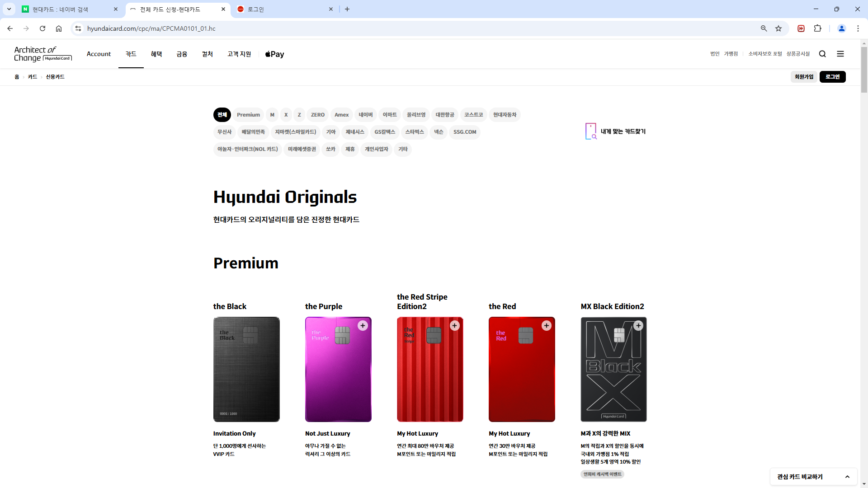Filter cards by 코스트코
This screenshot has height=488, width=868.
(474, 115)
